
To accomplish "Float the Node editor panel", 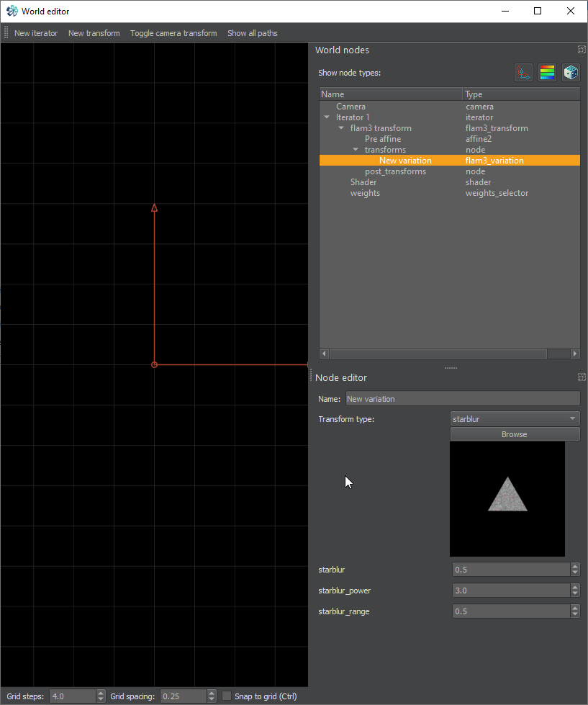I will (582, 377).
